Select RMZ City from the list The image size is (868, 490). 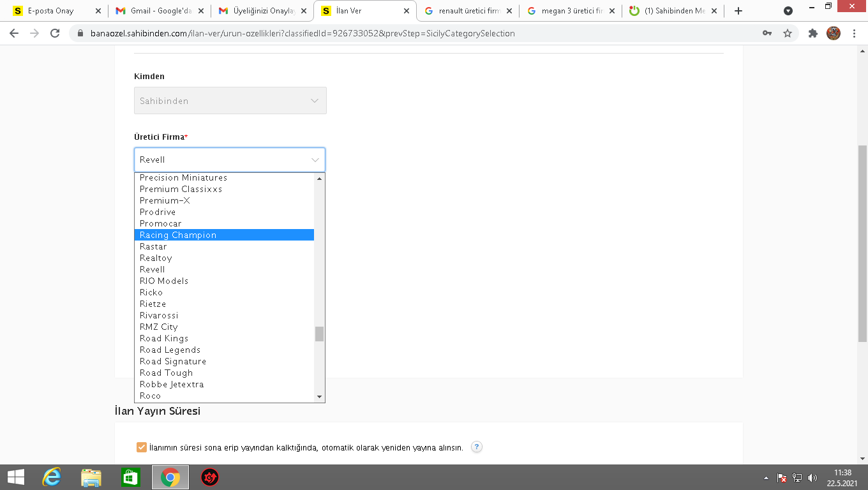pyautogui.click(x=225, y=327)
